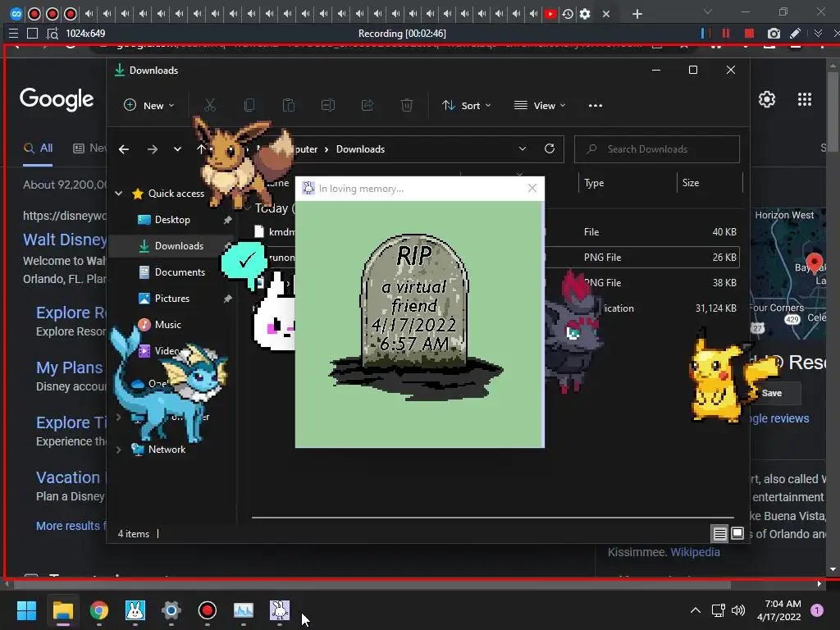Image resolution: width=840 pixels, height=630 pixels.
Task: Click Downloads in the address breadcrumb
Action: pyautogui.click(x=360, y=149)
